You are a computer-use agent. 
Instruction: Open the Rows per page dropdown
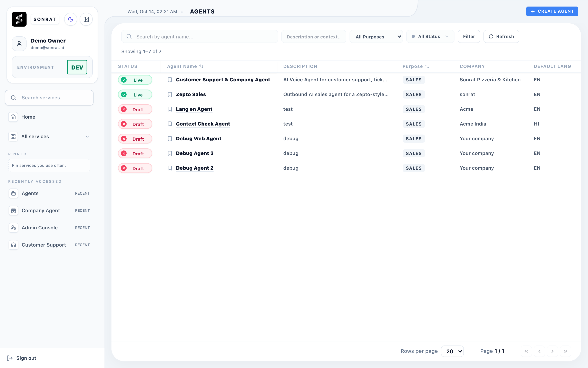[x=452, y=351]
